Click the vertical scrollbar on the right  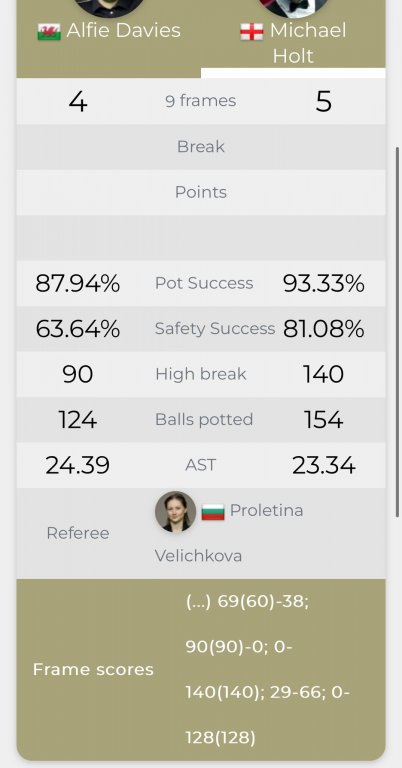click(x=398, y=332)
